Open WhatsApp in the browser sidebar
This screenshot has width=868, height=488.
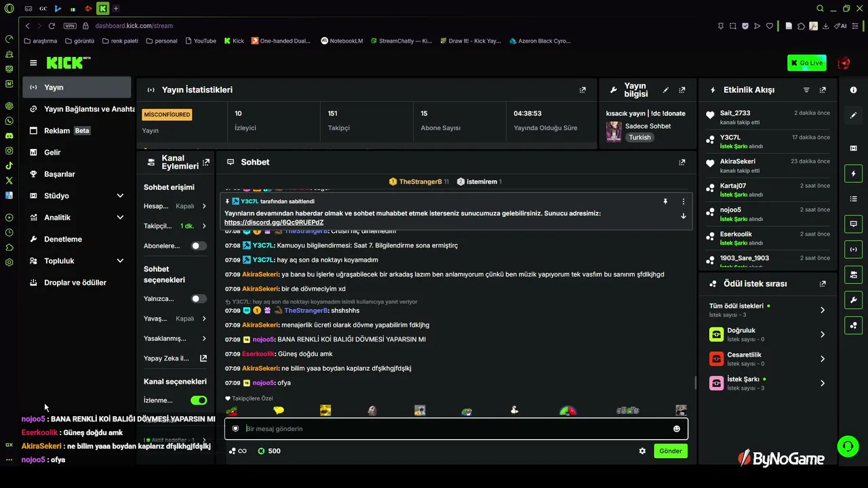coord(9,121)
